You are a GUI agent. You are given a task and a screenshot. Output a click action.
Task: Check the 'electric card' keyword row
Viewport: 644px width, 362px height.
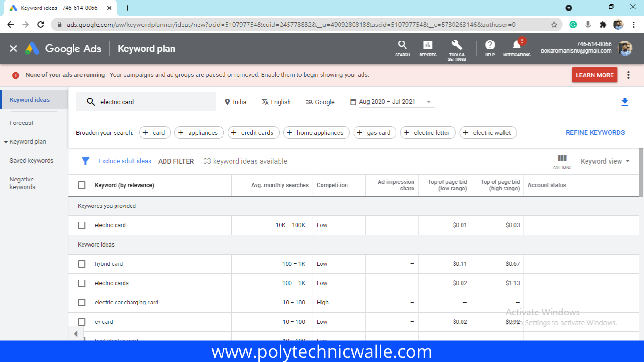82,225
